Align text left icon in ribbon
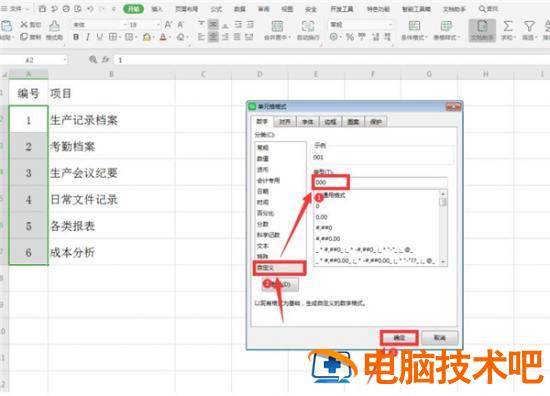 [201, 36]
